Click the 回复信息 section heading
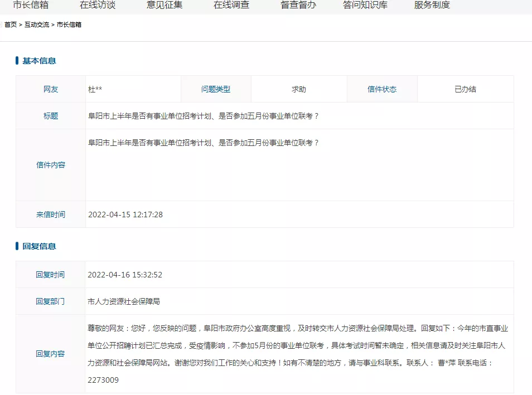This screenshot has width=532, height=395. pyautogui.click(x=39, y=246)
